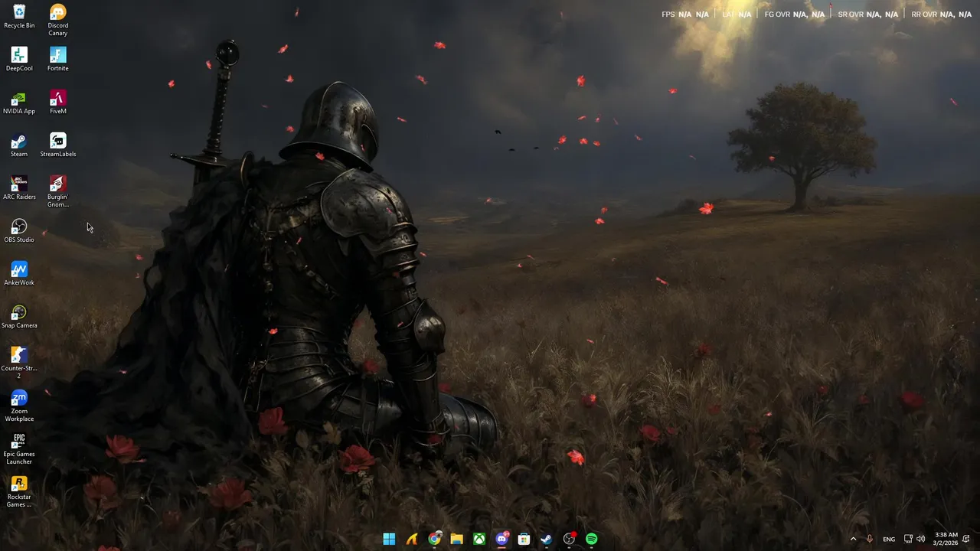Viewport: 980px width, 551px height.
Task: Select the Burglin' Gnomes desktop icon
Action: tap(57, 191)
